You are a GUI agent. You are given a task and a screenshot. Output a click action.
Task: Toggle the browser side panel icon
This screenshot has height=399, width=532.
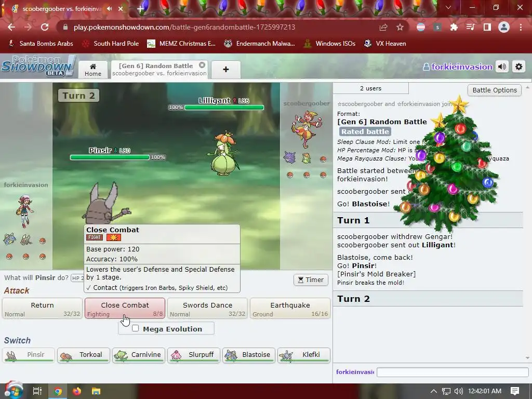[487, 27]
